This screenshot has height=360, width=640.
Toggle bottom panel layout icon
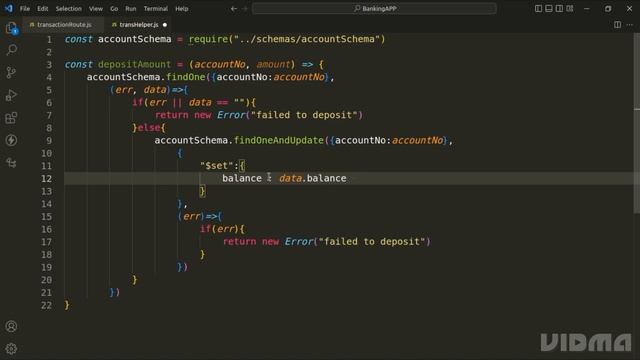(549, 9)
